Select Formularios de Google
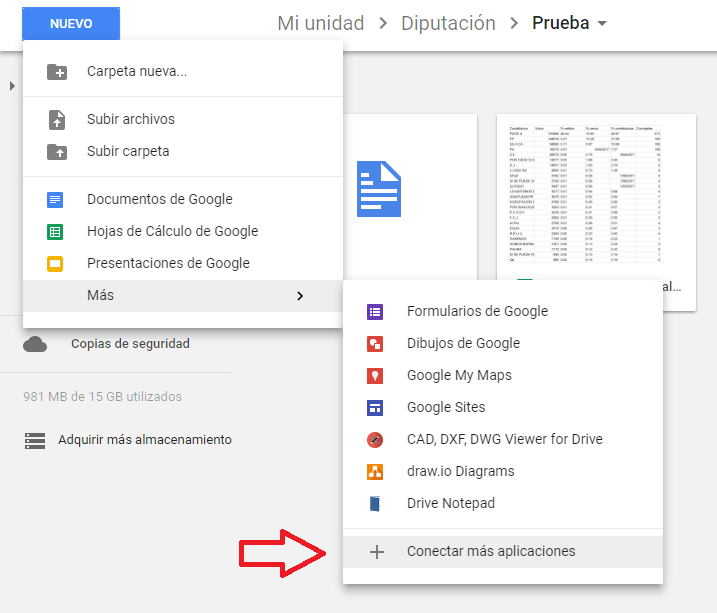Viewport: 717px width, 613px height. pos(503,311)
